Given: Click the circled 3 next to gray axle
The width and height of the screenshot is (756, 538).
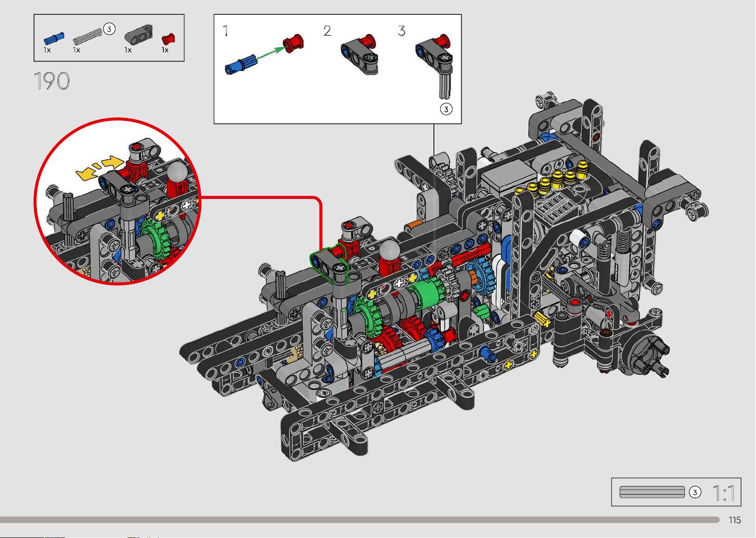Looking at the screenshot, I should (110, 29).
